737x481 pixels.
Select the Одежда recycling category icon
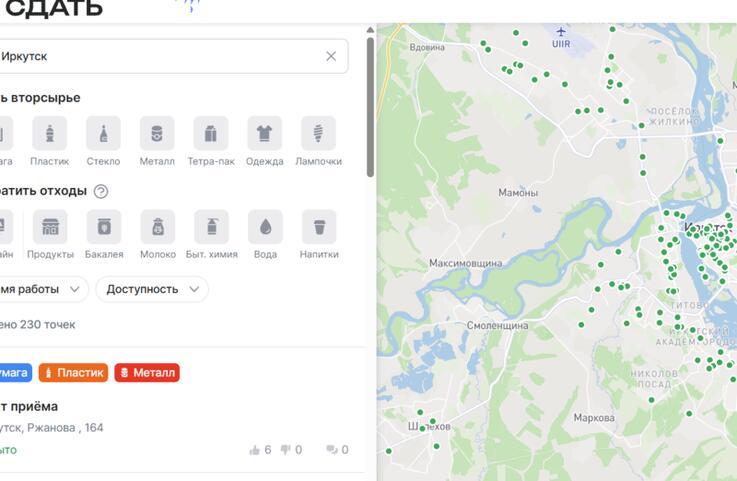click(265, 134)
